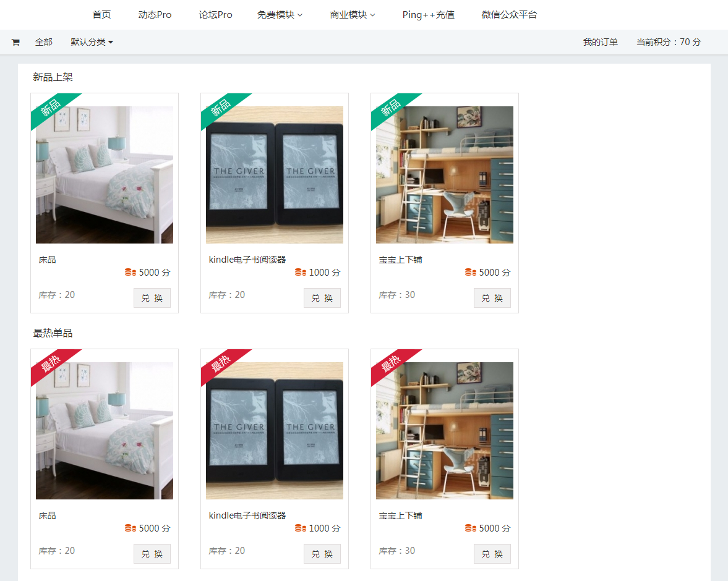728x581 pixels.
Task: Redeem kindle电子书阅读器 in 新品上架 section
Action: point(322,298)
